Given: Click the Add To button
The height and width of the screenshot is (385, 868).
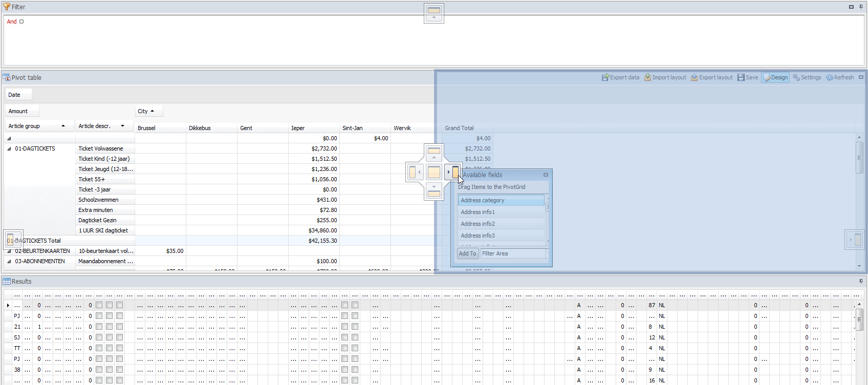Looking at the screenshot, I should (x=467, y=253).
